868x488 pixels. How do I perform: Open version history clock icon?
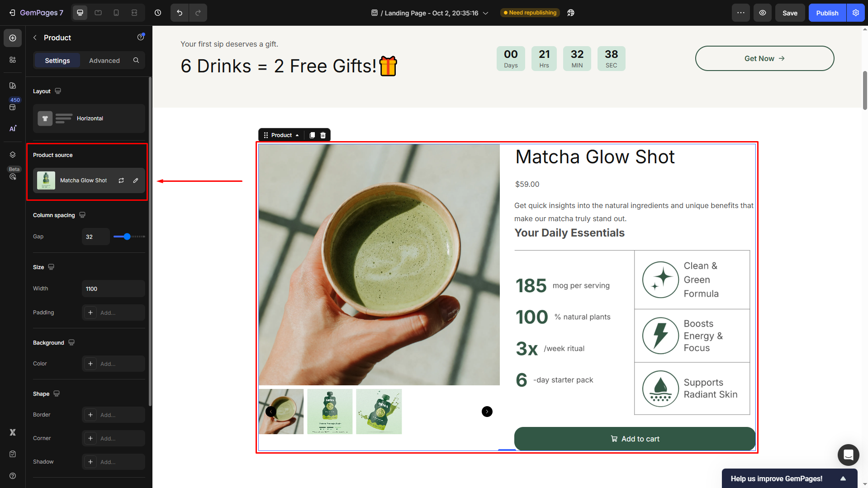coord(158,13)
